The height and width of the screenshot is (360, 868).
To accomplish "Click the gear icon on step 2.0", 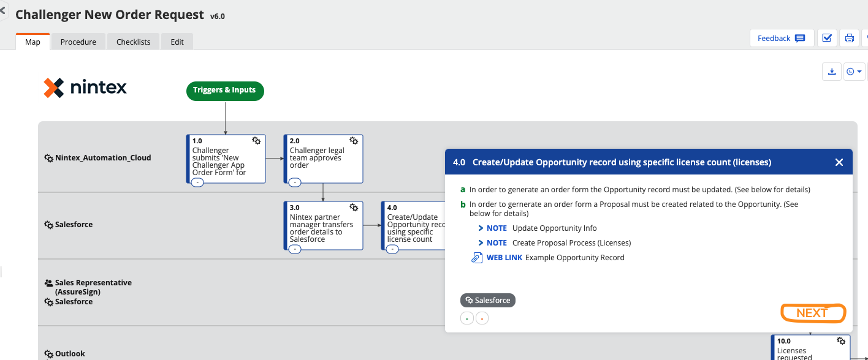I will (354, 141).
